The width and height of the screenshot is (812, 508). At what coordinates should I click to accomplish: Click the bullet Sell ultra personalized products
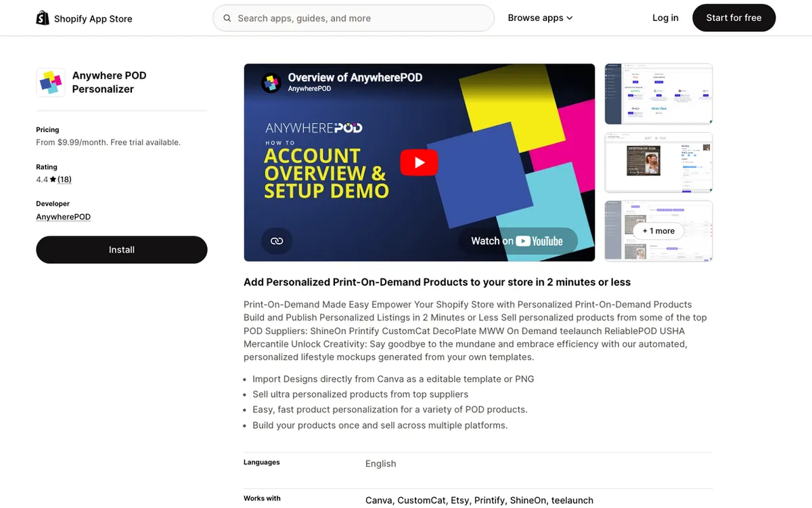(360, 394)
